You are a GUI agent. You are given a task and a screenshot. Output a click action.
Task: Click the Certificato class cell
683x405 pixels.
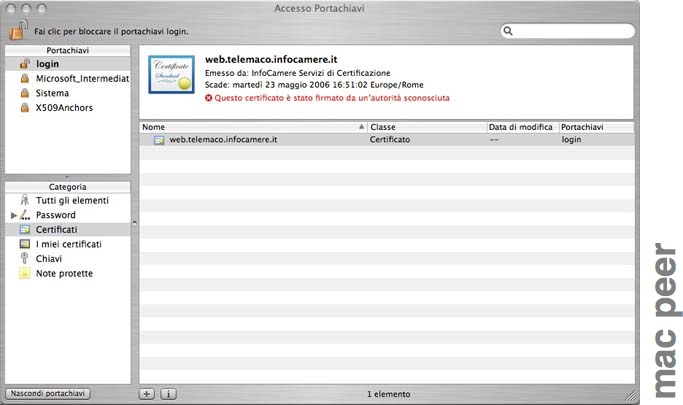[390, 139]
